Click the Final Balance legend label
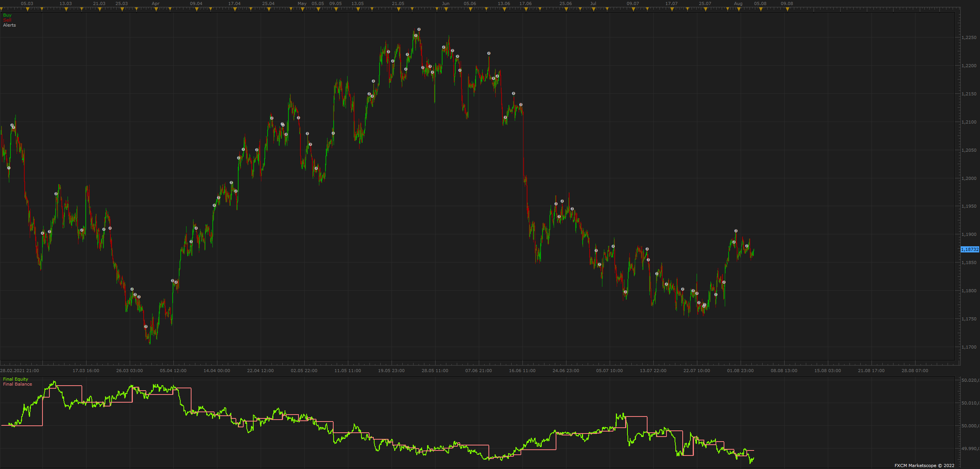The width and height of the screenshot is (980, 469). click(18, 384)
